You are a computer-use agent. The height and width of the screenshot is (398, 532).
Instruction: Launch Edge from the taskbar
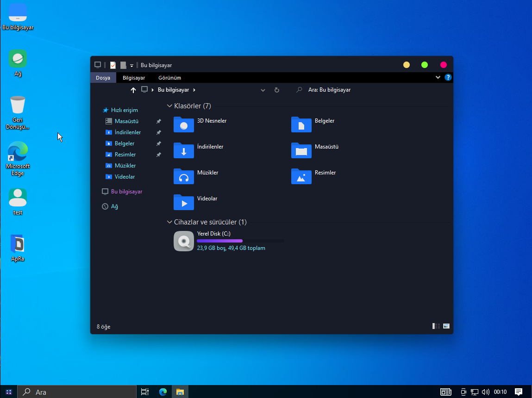[x=163, y=392]
